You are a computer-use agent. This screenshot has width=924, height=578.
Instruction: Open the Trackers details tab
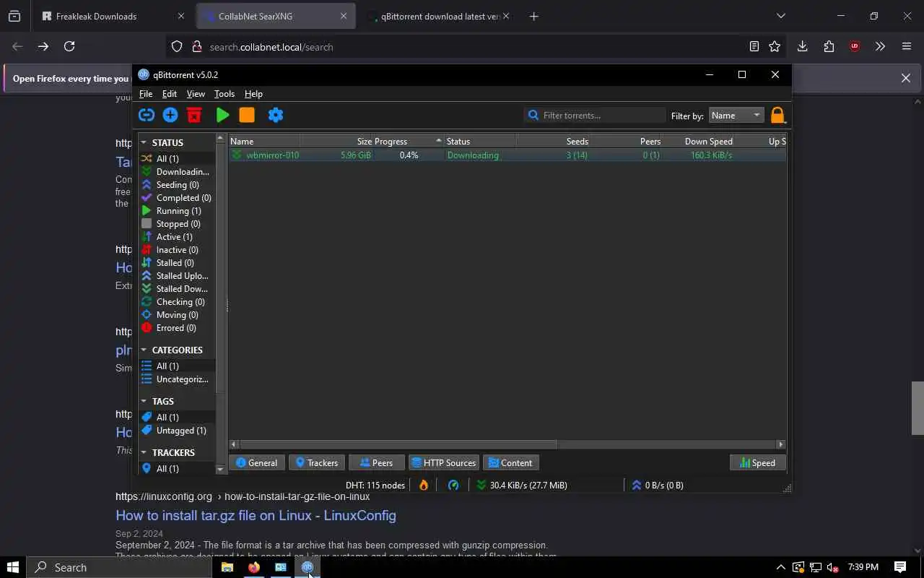(316, 463)
